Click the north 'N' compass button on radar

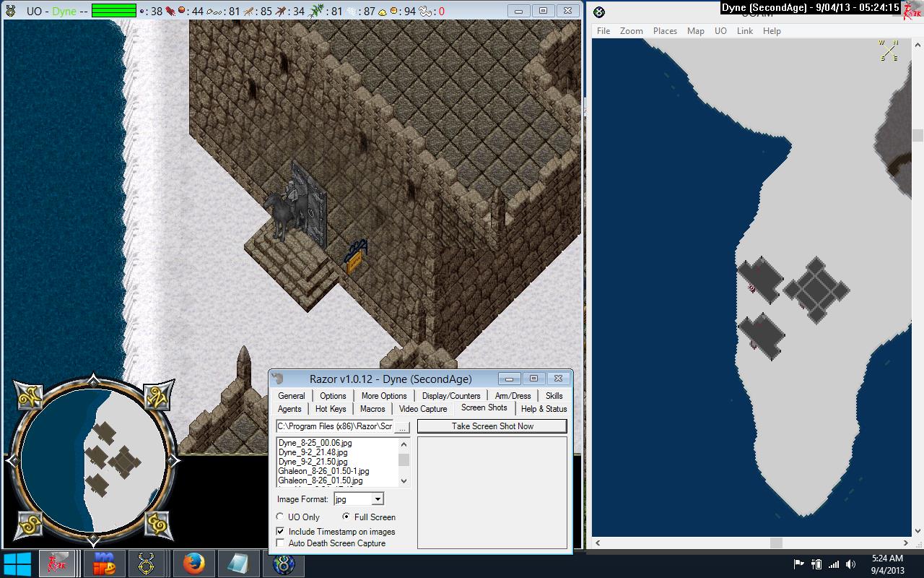click(x=157, y=396)
